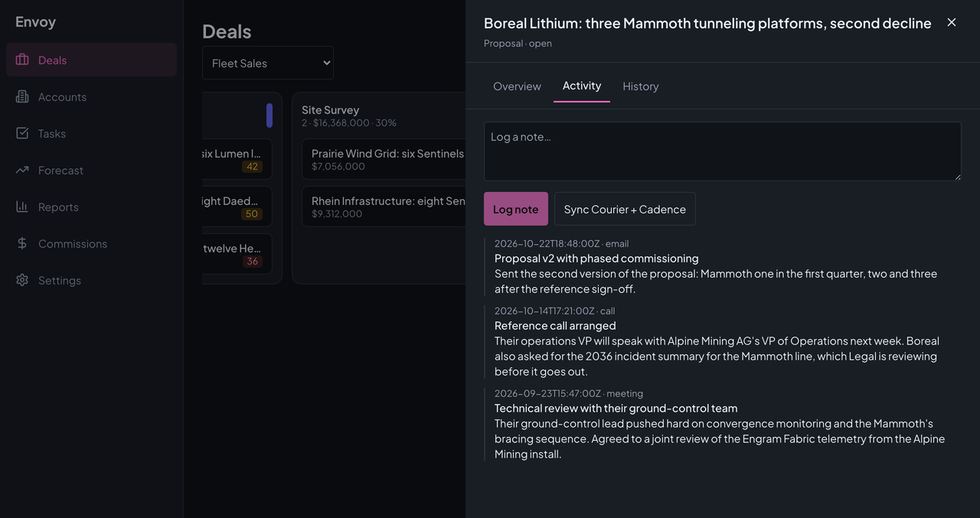
Task: Click the 'Proposal · open' status line
Action: click(x=518, y=44)
